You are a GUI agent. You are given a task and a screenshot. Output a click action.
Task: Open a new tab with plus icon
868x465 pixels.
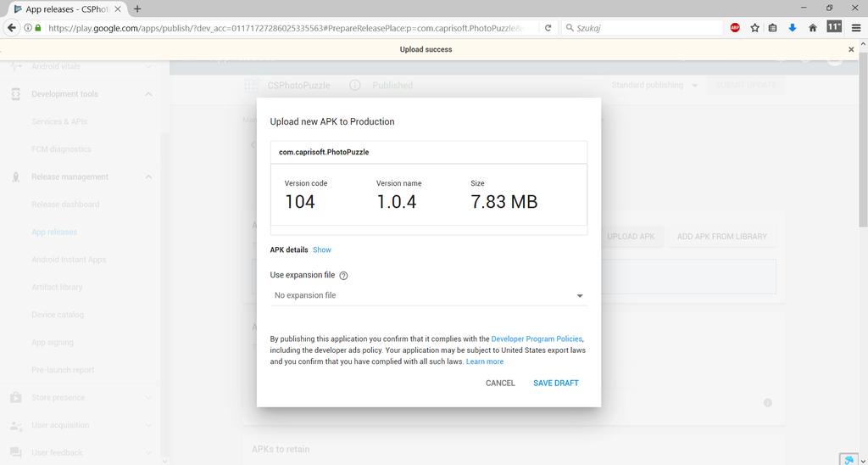click(x=137, y=8)
